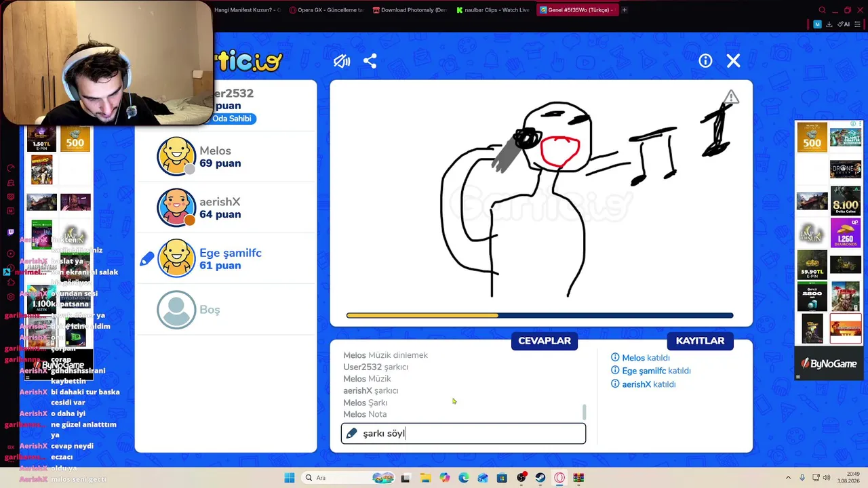The width and height of the screenshot is (868, 488).
Task: Open Windows Start menu
Action: coord(290,478)
